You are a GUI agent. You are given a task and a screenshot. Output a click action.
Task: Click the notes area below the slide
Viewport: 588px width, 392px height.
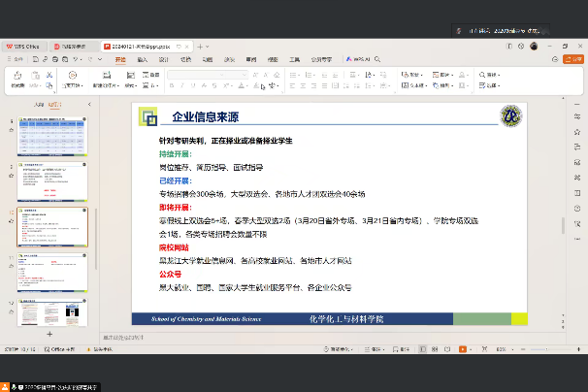click(330, 337)
